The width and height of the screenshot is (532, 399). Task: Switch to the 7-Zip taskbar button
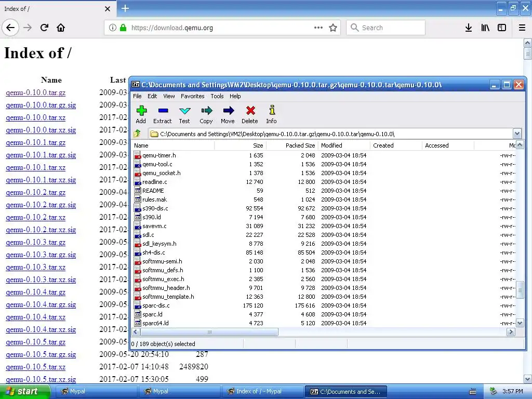click(x=345, y=392)
